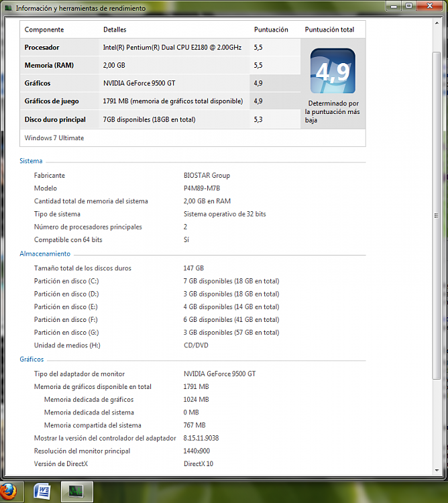This screenshot has width=448, height=503.
Task: Click the P4M89-M7B model value
Action: pyautogui.click(x=202, y=188)
